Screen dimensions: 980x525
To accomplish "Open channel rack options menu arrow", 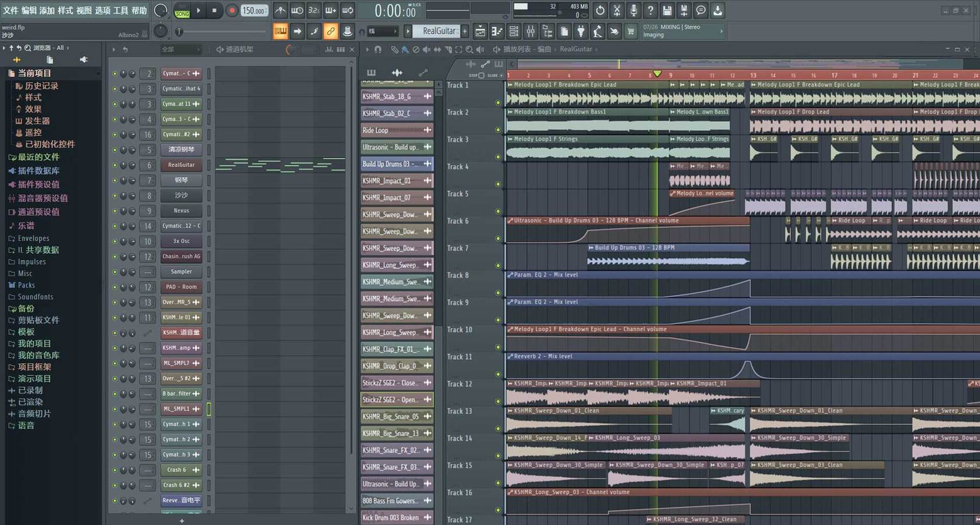I will (114, 50).
